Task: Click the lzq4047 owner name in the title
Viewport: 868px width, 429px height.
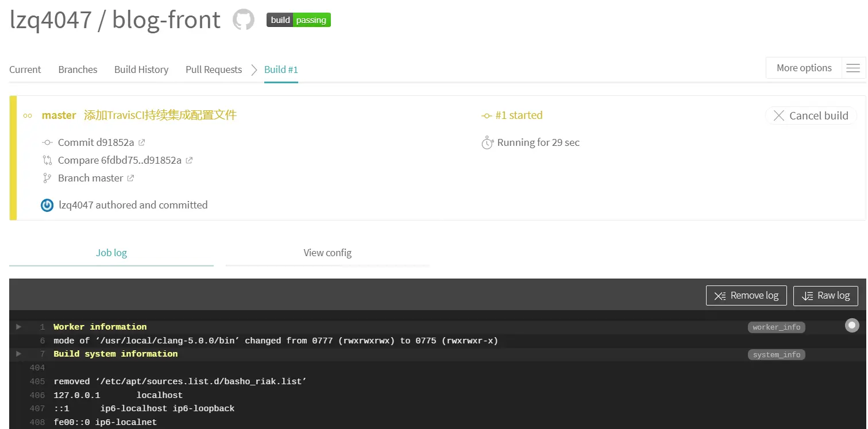Action: point(51,20)
